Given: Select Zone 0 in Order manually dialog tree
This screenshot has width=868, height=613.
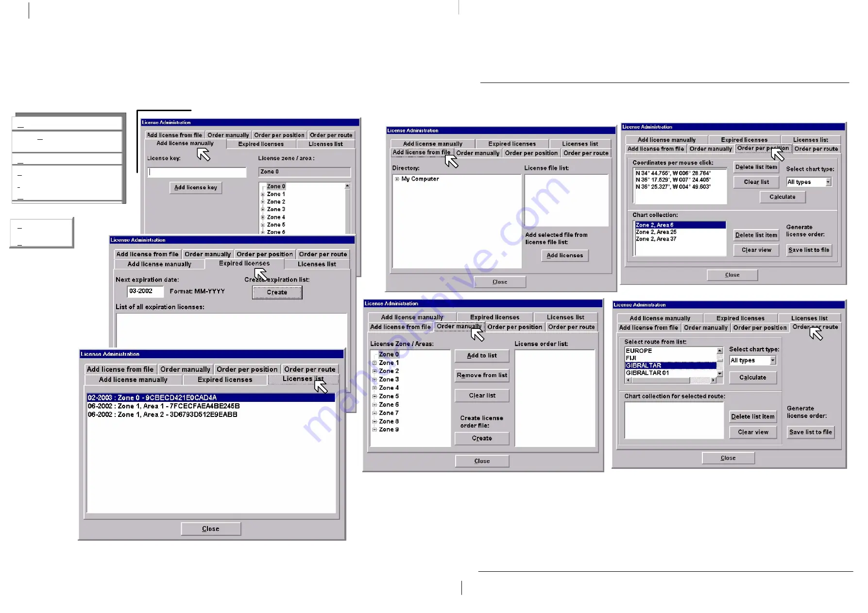Looking at the screenshot, I should click(389, 355).
